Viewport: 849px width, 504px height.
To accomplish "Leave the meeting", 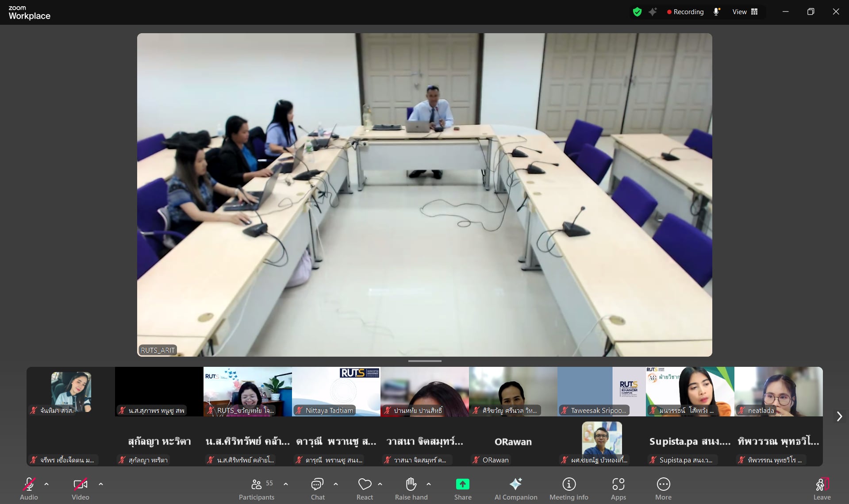I will pos(822,489).
